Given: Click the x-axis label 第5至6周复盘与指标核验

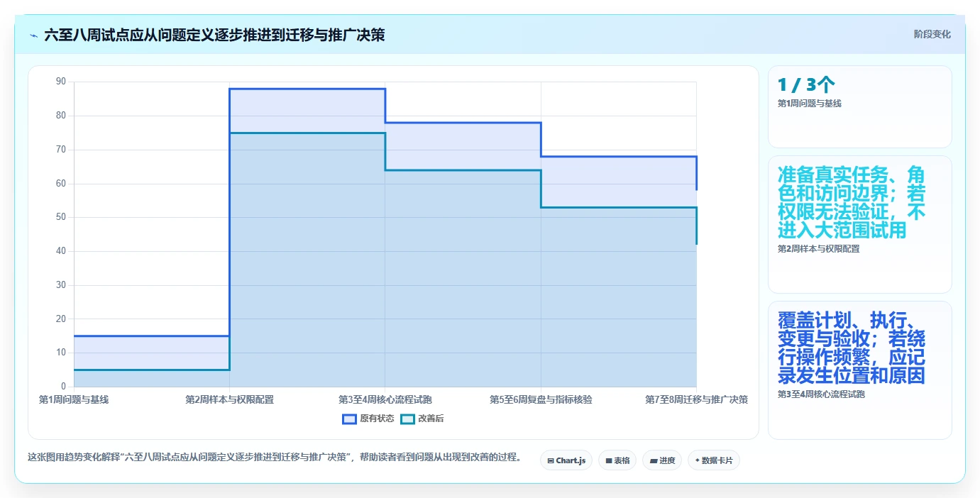Looking at the screenshot, I should (x=541, y=399).
